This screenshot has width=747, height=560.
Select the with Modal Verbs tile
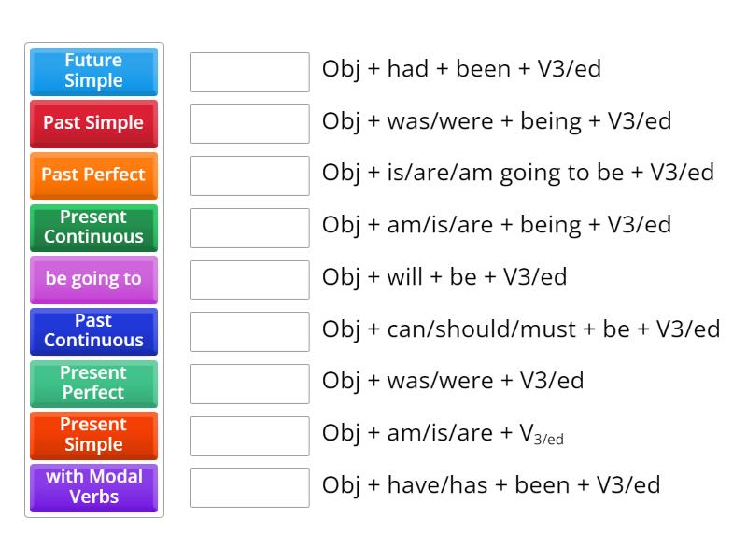click(x=92, y=487)
